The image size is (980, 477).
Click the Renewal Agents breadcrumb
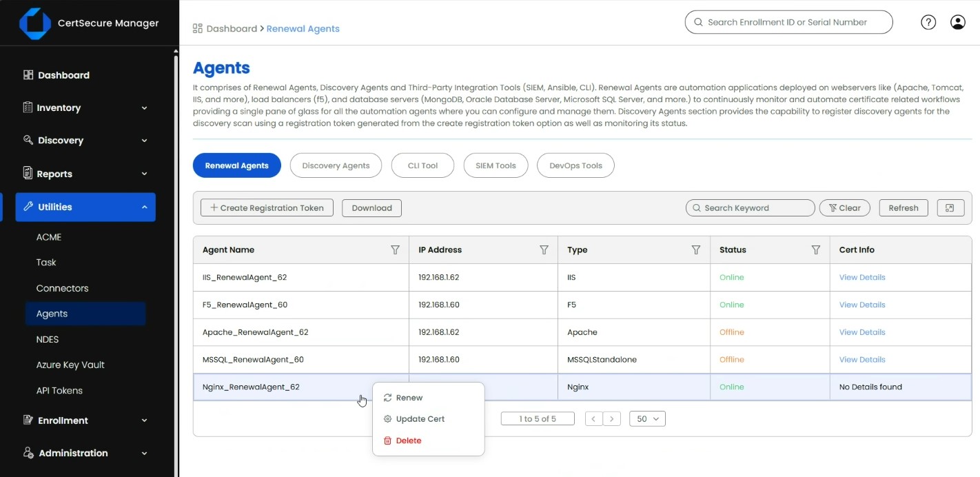[x=303, y=28]
